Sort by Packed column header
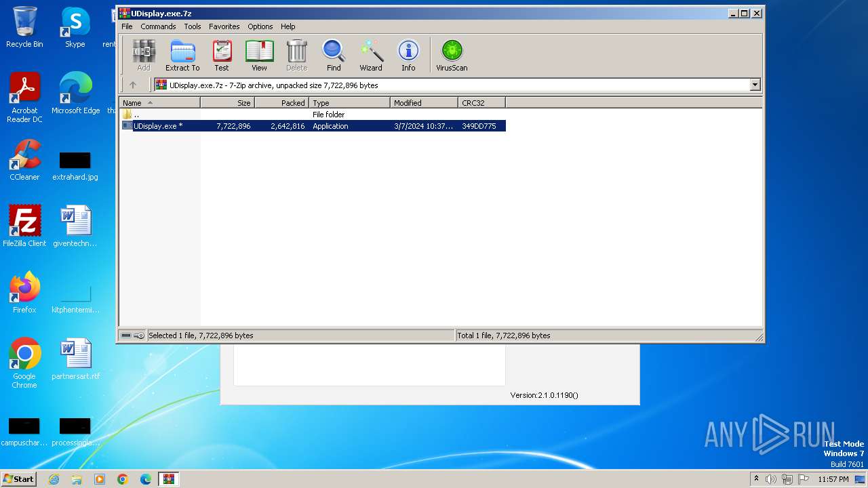 (281, 102)
